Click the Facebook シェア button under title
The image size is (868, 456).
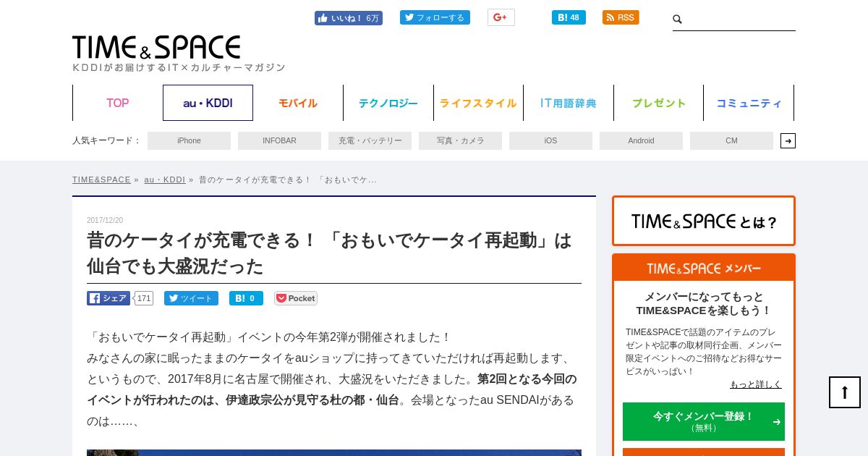tap(109, 298)
